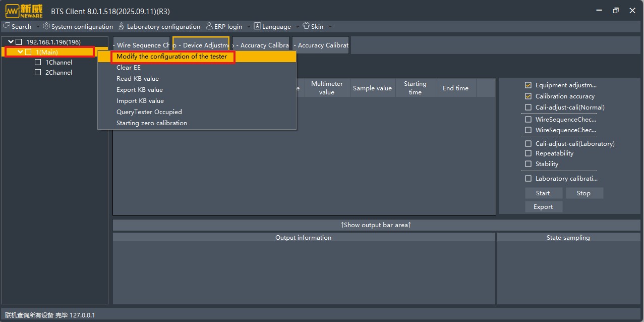Tick the 1Channel checkbox
The image size is (644, 322).
point(38,63)
